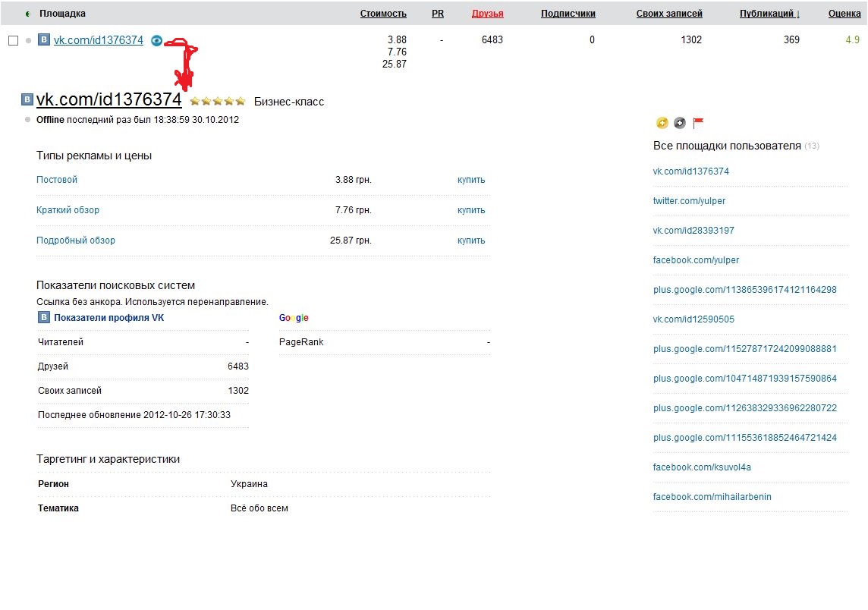Click the Таргетинг и характеристики heading
The height and width of the screenshot is (610, 868).
(x=108, y=459)
